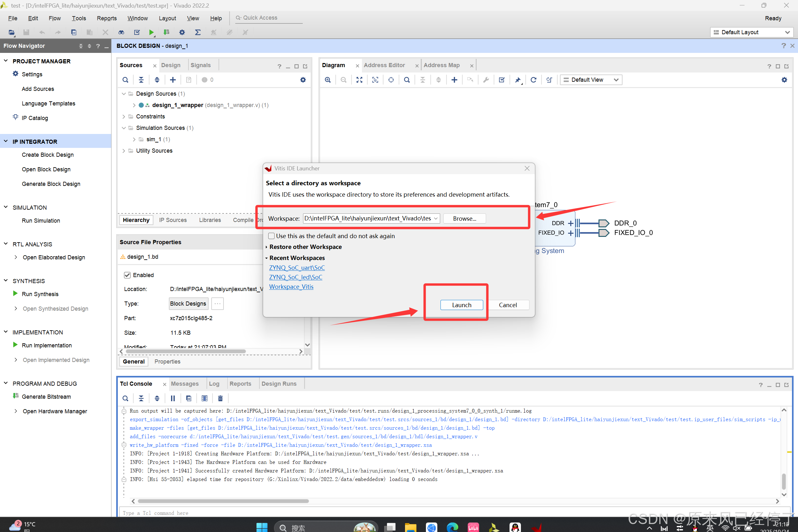The width and height of the screenshot is (798, 532).
Task: Open the Default View dropdown
Action: tap(591, 80)
